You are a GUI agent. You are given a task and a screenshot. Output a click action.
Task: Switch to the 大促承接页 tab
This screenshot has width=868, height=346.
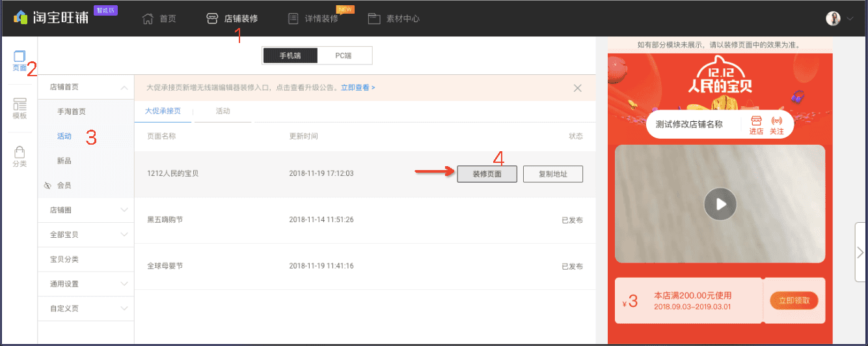163,111
